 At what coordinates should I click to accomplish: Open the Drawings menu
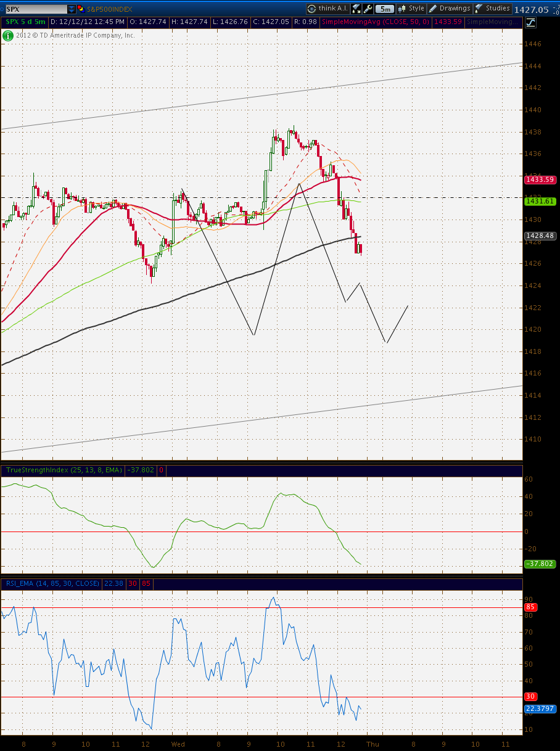pyautogui.click(x=450, y=9)
